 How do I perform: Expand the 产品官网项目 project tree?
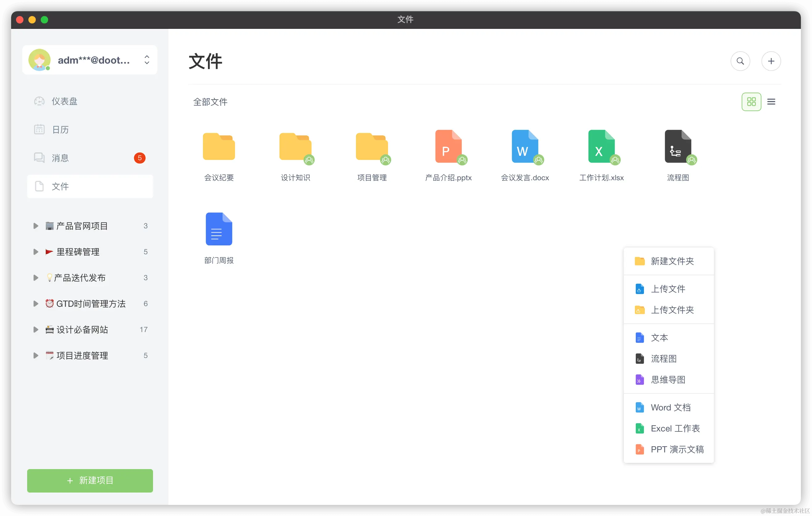tap(35, 226)
